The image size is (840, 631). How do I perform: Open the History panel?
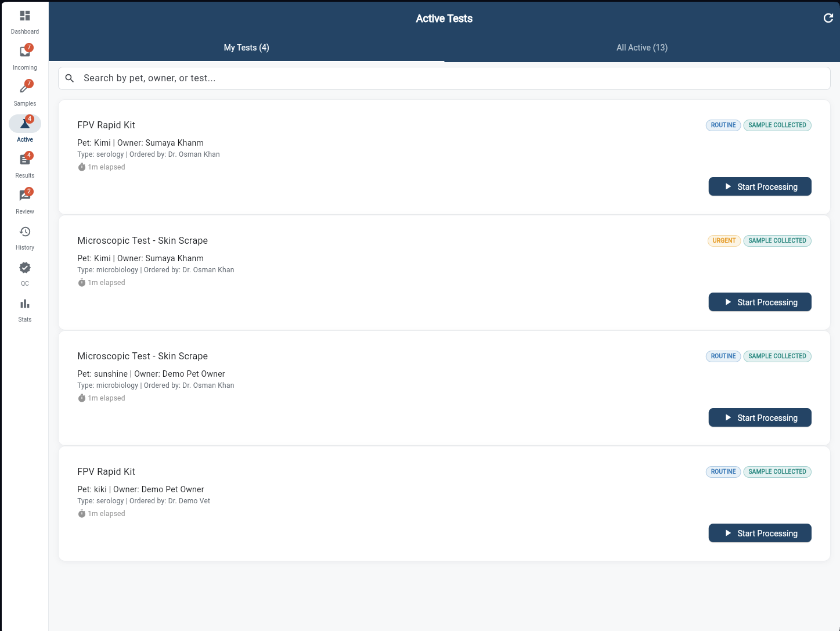24,232
